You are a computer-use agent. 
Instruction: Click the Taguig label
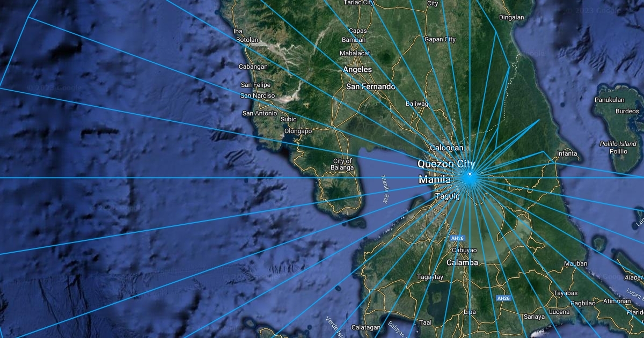pyautogui.click(x=448, y=196)
